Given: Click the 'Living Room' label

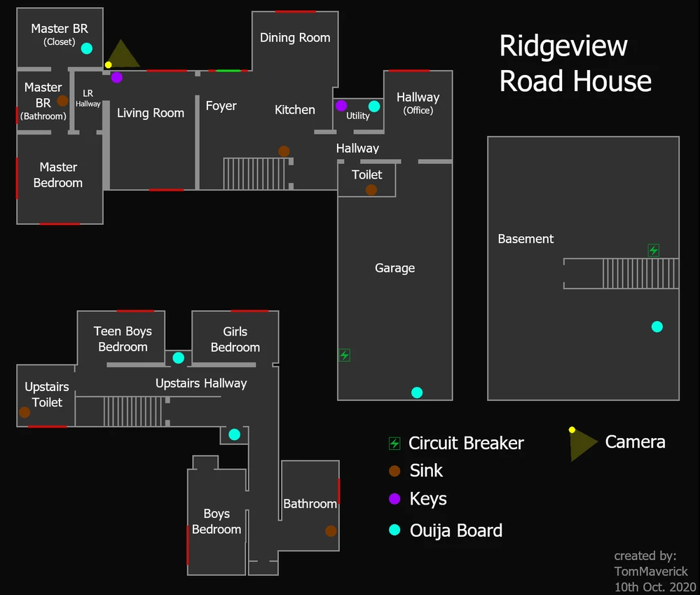Looking at the screenshot, I should click(151, 113).
